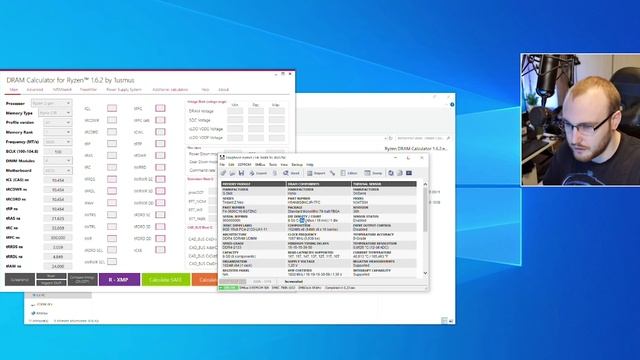This screenshot has height=360, width=640.
Task: Click Editor in Thaiphoon Burner toolbar
Action: tap(349, 173)
